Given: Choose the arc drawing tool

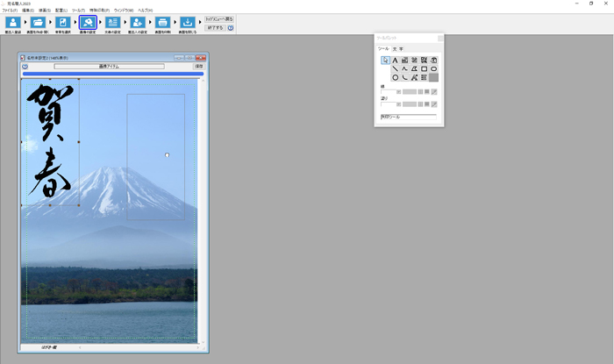Looking at the screenshot, I should tap(404, 77).
